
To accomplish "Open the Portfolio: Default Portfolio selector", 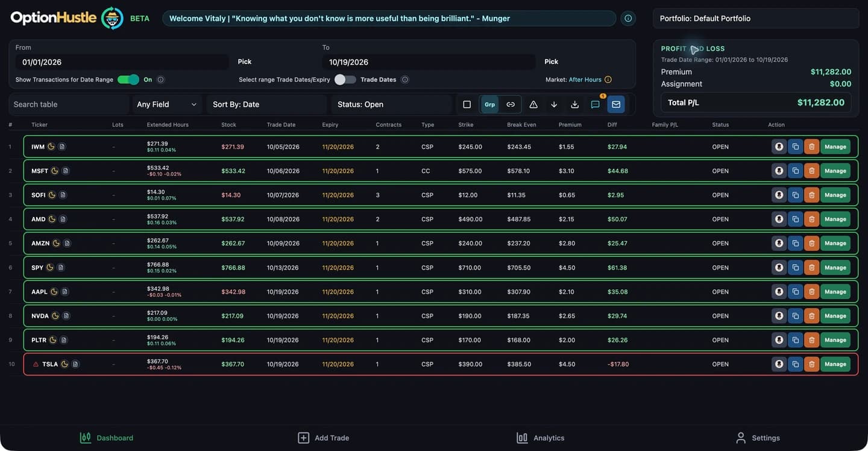I will 756,19.
